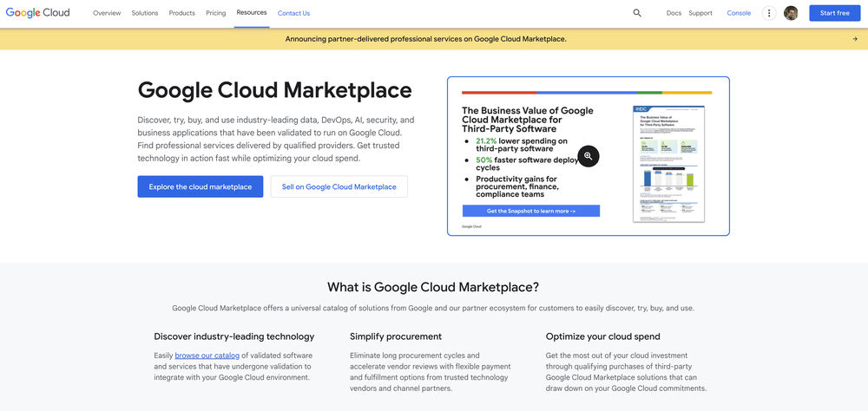Click The Business Value of Google title
This screenshot has height=411, width=868.
[x=528, y=120]
